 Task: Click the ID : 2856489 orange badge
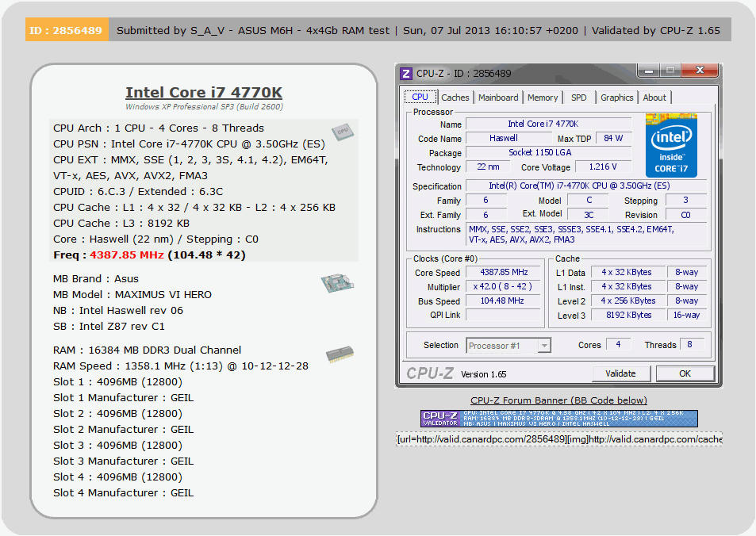pyautogui.click(x=67, y=30)
